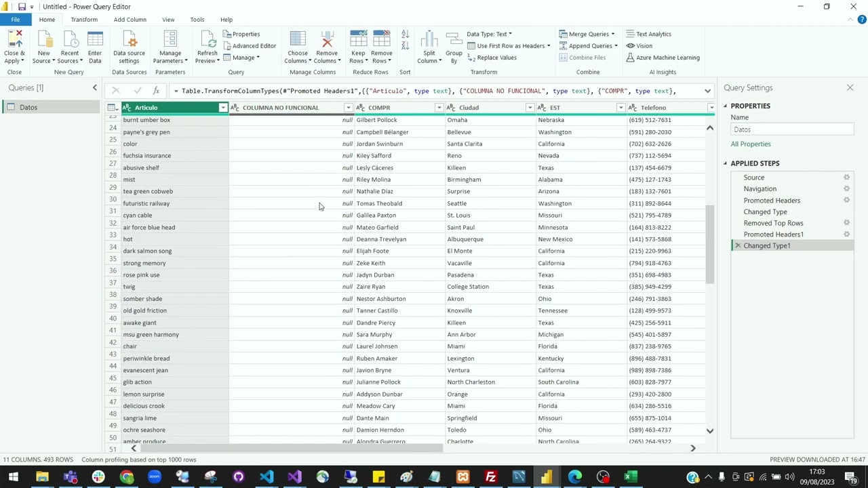The height and width of the screenshot is (488, 868).
Task: Sort the column ascending
Action: coord(405,35)
